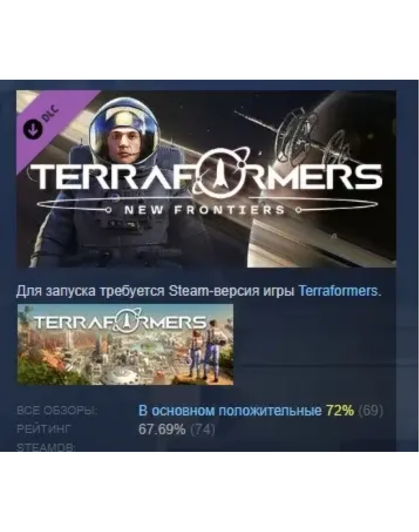Screen dimensions: 419x532
Task: Click the 'NEW FRONTIERS' subtitle text
Action: pyautogui.click(x=204, y=210)
